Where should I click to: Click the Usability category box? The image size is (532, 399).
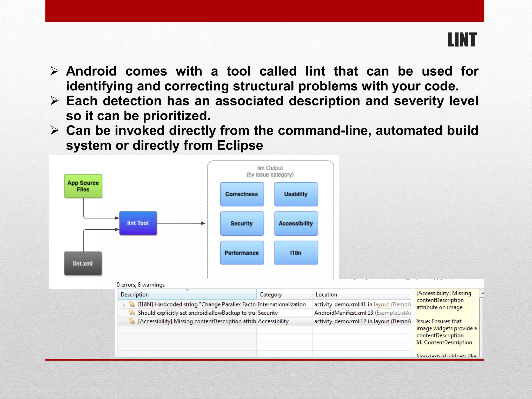[296, 194]
